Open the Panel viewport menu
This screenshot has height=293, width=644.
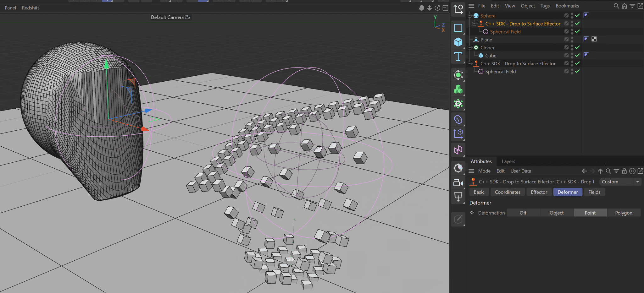coord(10,8)
